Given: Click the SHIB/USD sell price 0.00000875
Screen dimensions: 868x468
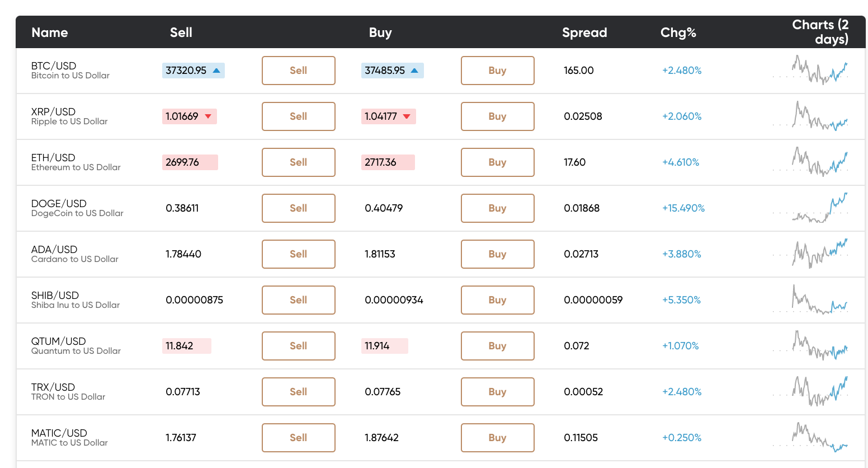Looking at the screenshot, I should pyautogui.click(x=195, y=300).
